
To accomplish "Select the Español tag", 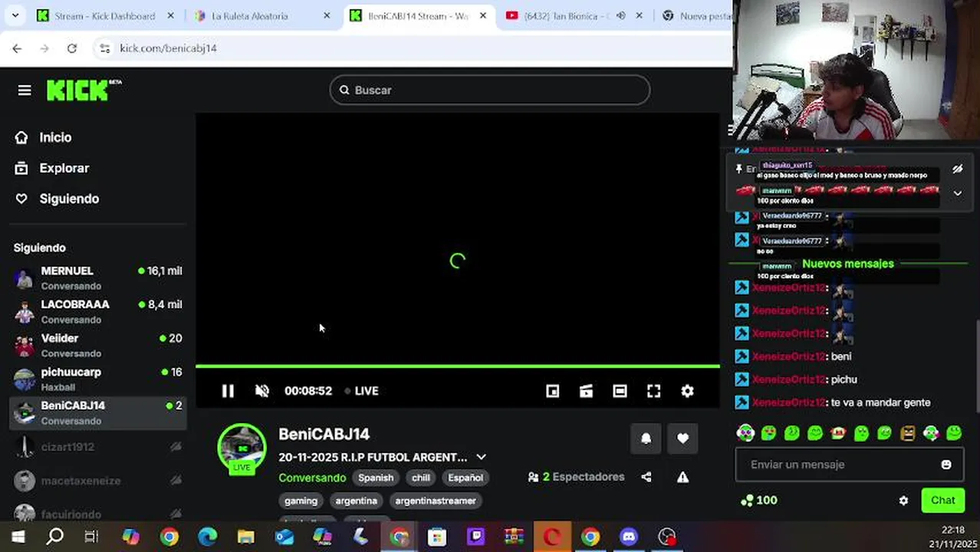I will 465,478.
